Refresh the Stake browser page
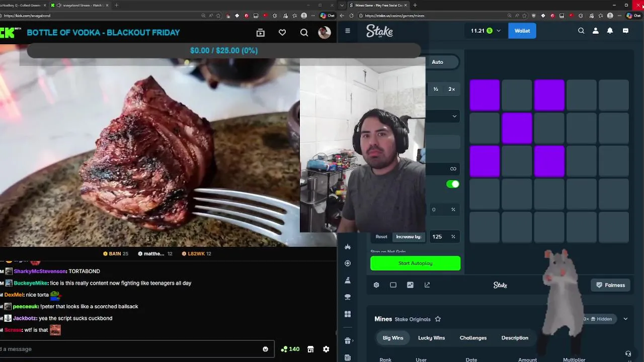The image size is (644, 362). click(351, 16)
